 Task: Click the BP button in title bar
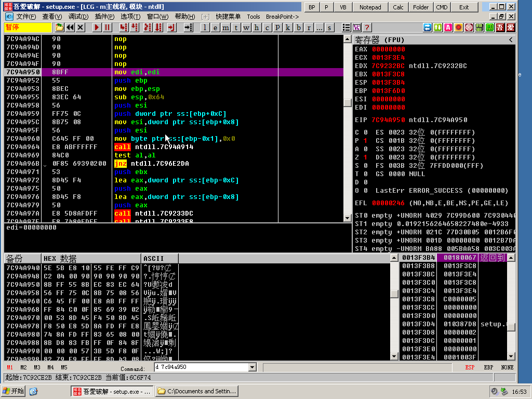click(312, 7)
